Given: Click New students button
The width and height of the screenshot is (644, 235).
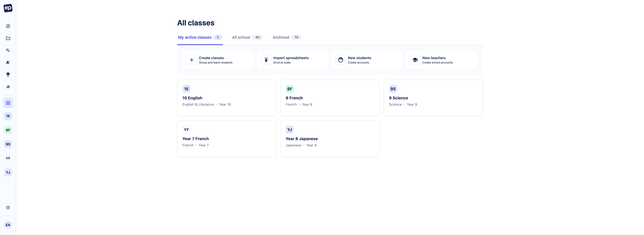Looking at the screenshot, I should (367, 60).
